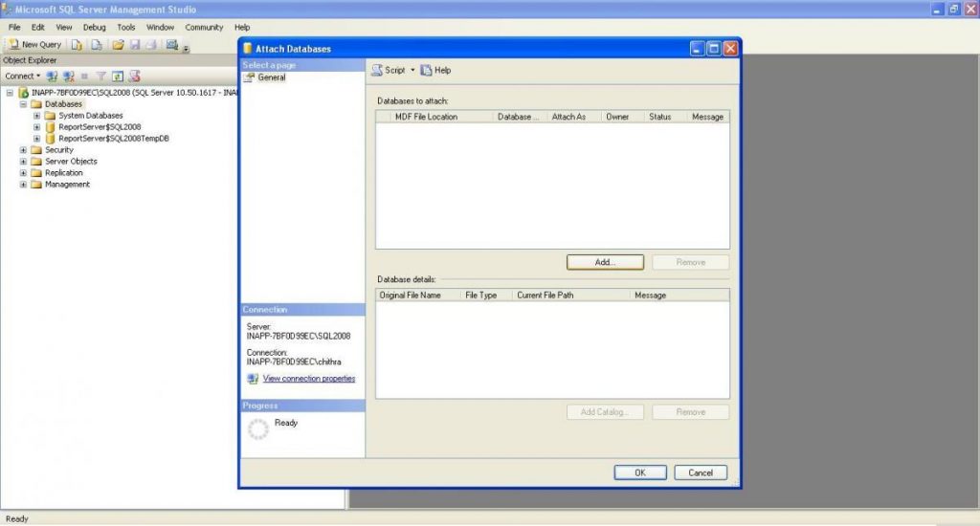Click the Databases folder icon
The image size is (980, 526).
[36, 104]
